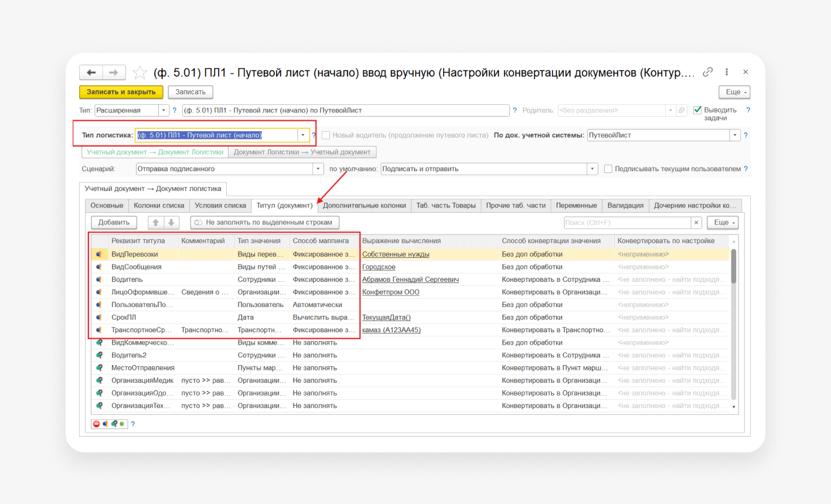Viewport: 831px width, 504px height.
Task: Enable Новый водитель checkbox
Action: [326, 135]
